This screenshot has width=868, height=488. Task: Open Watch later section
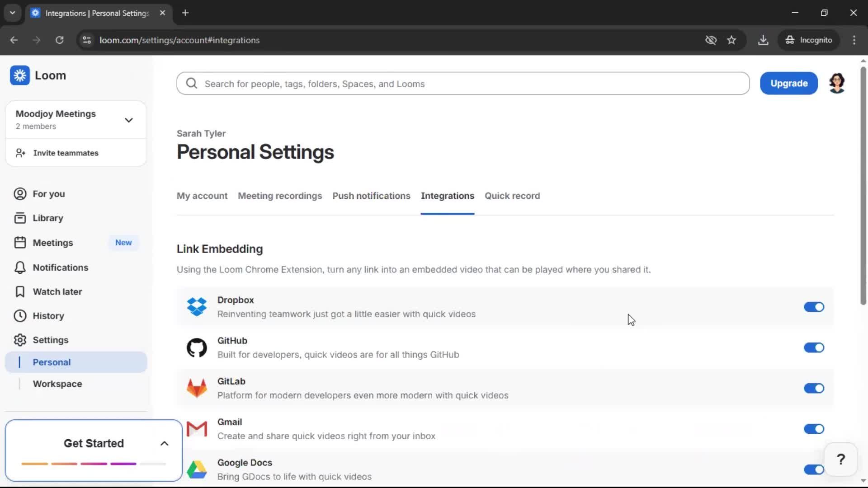pyautogui.click(x=57, y=291)
